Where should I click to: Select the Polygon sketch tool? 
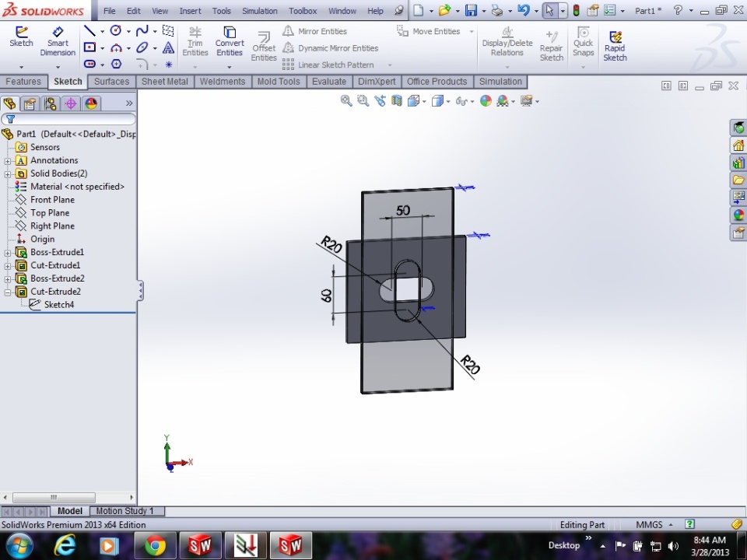116,64
